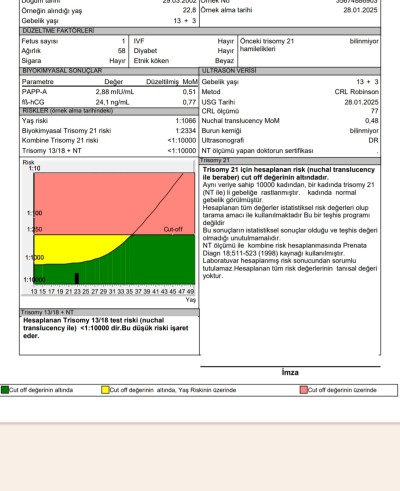The width and height of the screenshot is (400, 491).
Task: Click the 'İmza' signature label
Action: click(290, 373)
